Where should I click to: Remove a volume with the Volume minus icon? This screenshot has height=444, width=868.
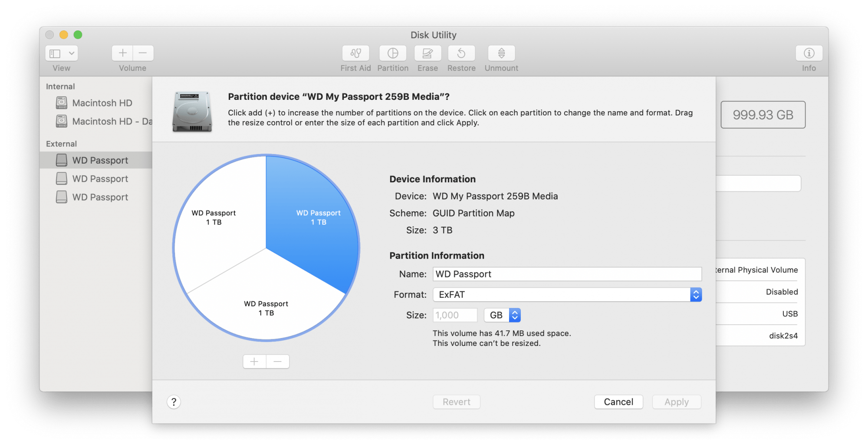tap(143, 53)
